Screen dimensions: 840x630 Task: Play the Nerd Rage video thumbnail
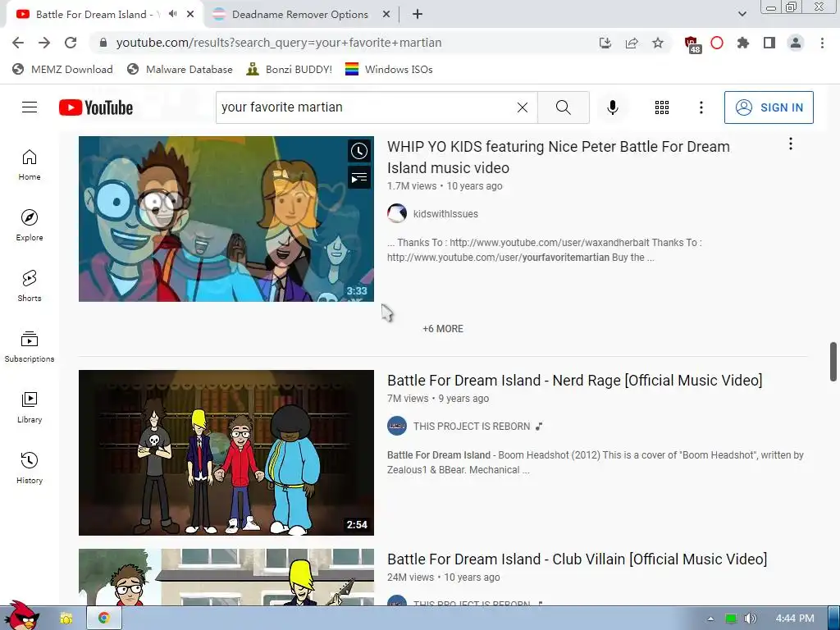[x=226, y=453]
